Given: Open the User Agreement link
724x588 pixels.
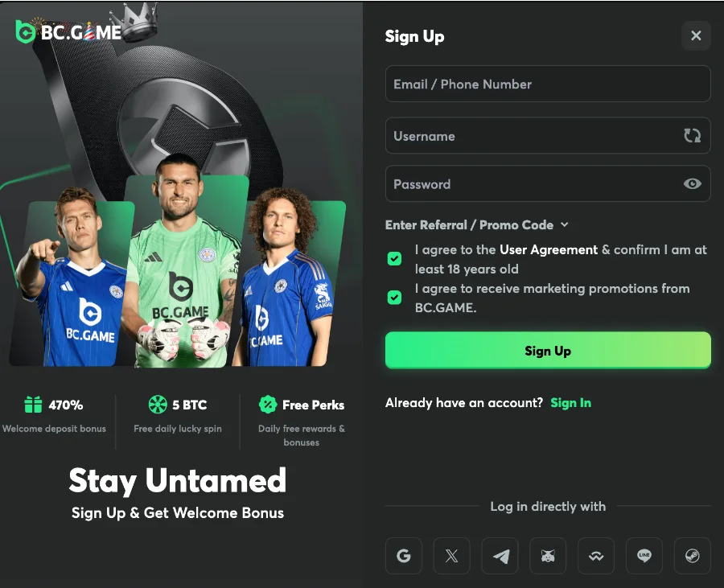Looking at the screenshot, I should click(x=549, y=250).
